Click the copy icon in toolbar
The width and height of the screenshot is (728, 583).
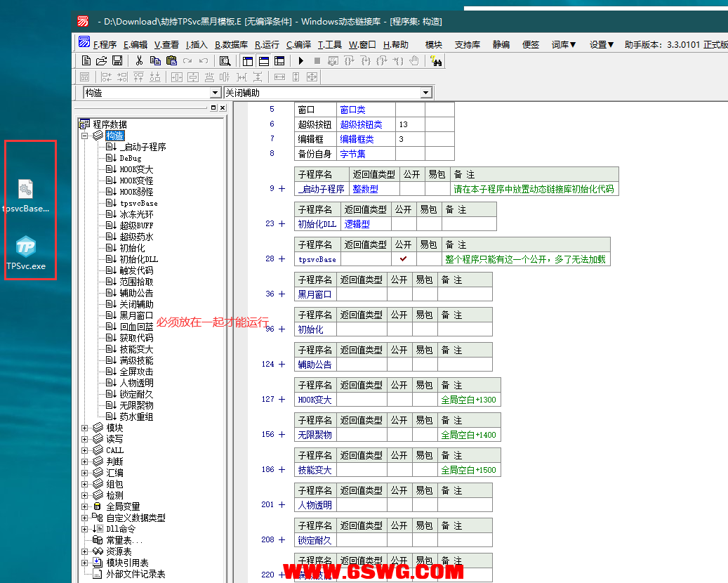point(155,61)
